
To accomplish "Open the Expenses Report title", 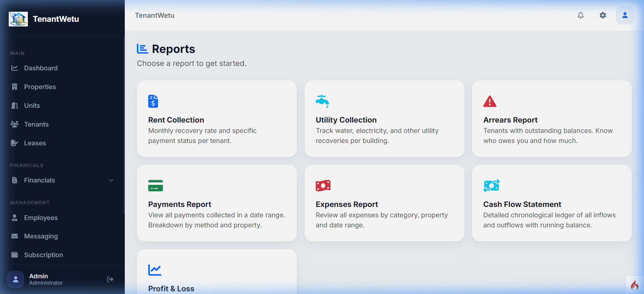I will tap(347, 204).
